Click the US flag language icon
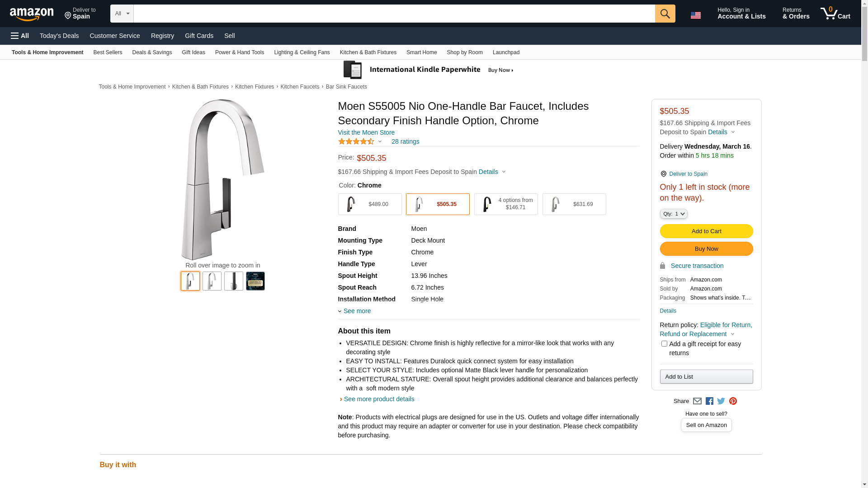Screen dimensions: 868x488 pyautogui.click(x=695, y=15)
